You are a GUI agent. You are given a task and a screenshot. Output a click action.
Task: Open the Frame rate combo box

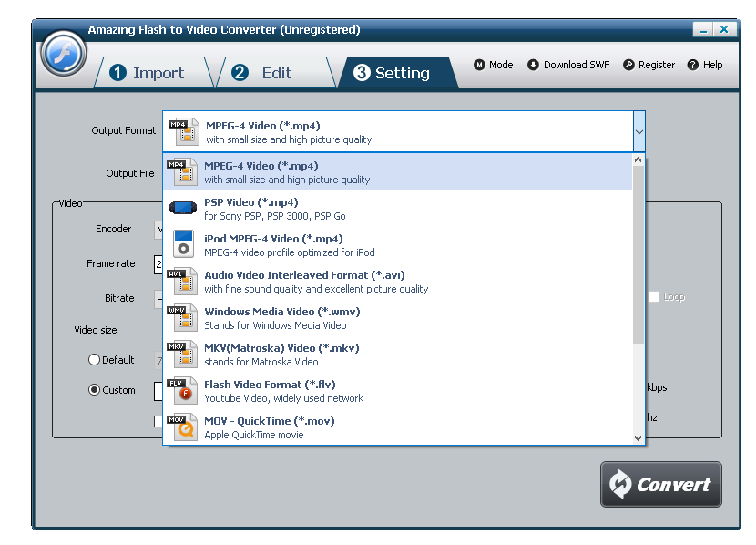158,265
